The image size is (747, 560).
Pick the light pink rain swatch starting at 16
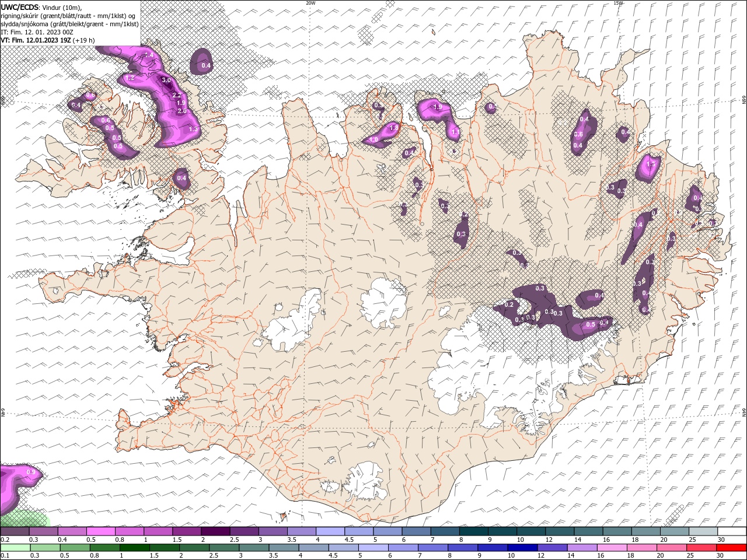[x=612, y=548]
